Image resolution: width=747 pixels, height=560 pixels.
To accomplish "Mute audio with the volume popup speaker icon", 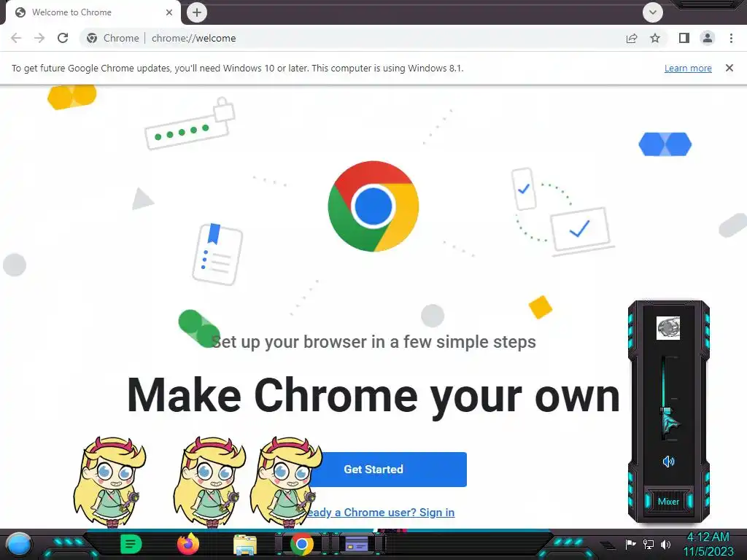I will (x=668, y=462).
